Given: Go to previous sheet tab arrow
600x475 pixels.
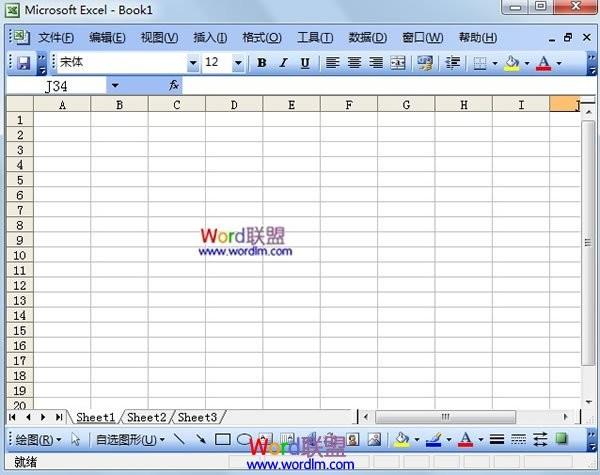Looking at the screenshot, I should 28,417.
